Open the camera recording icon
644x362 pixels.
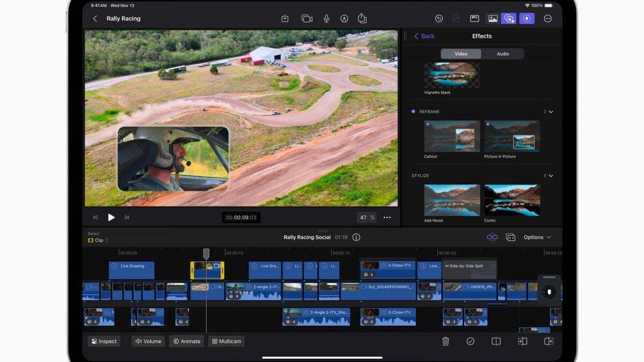[306, 18]
